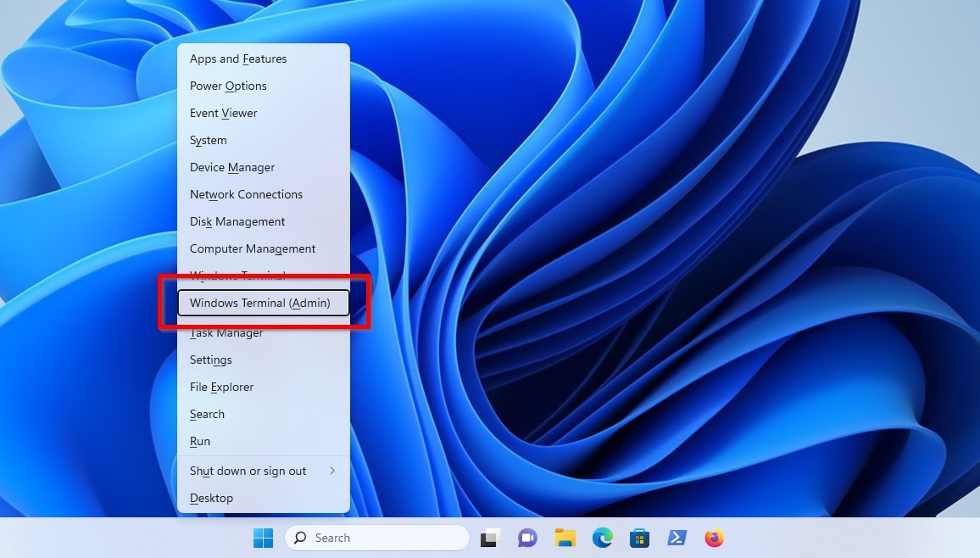Open Settings from the menu
Viewport: 980px width, 558px height.
210,360
